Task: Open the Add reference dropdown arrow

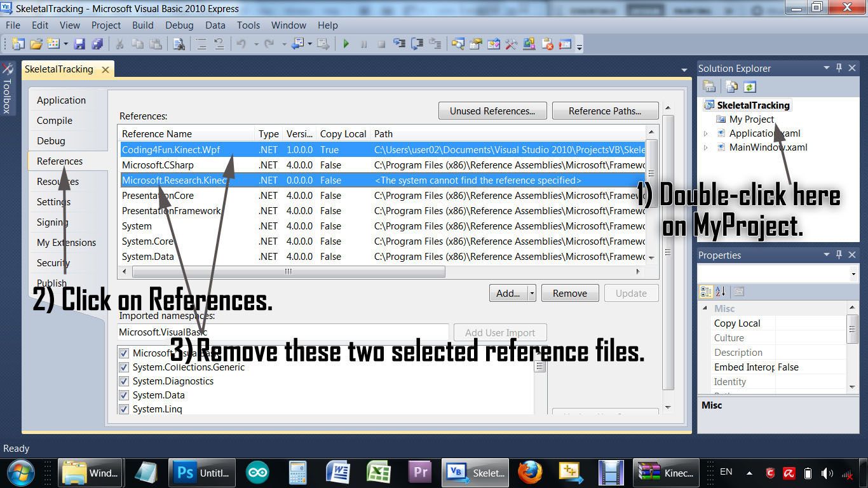Action: [x=532, y=293]
